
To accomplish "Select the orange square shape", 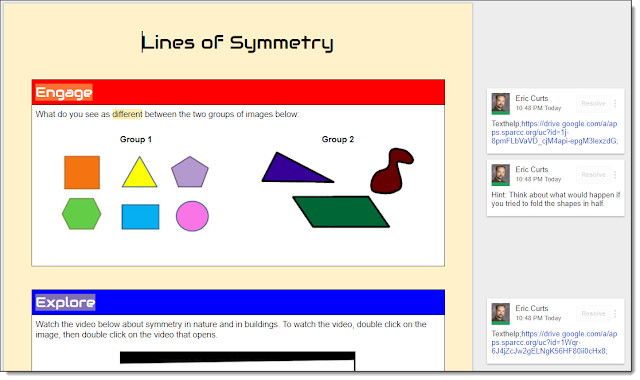I will [82, 172].
